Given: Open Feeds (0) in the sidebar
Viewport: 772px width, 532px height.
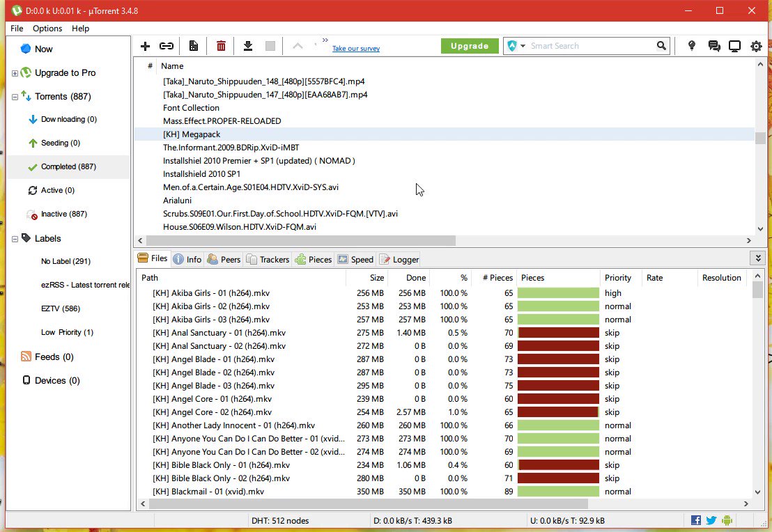Looking at the screenshot, I should (54, 357).
